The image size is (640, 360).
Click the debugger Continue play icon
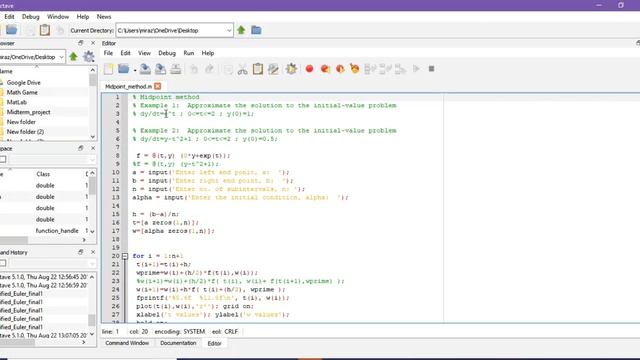(x=416, y=69)
